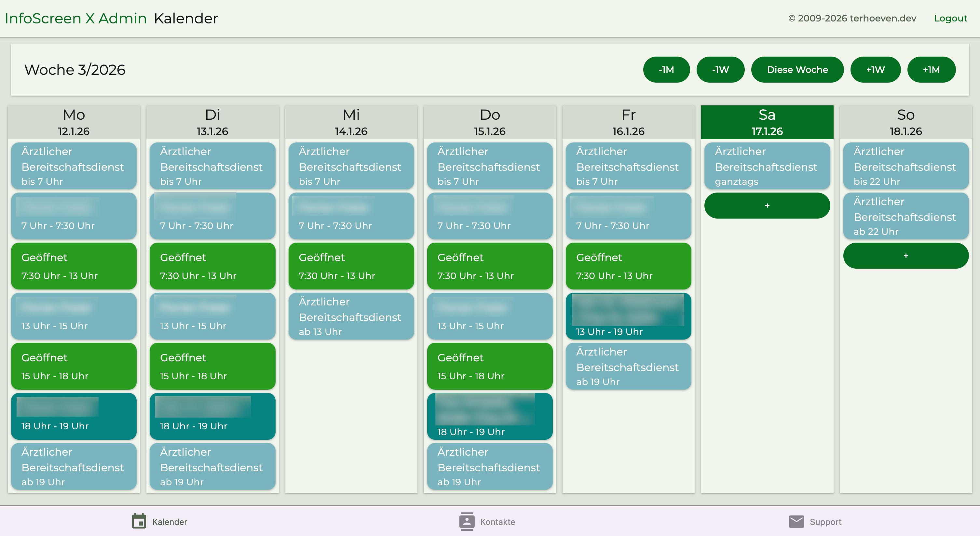Viewport: 980px width, 536px height.
Task: Click the Kontakte person icon
Action: (467, 522)
